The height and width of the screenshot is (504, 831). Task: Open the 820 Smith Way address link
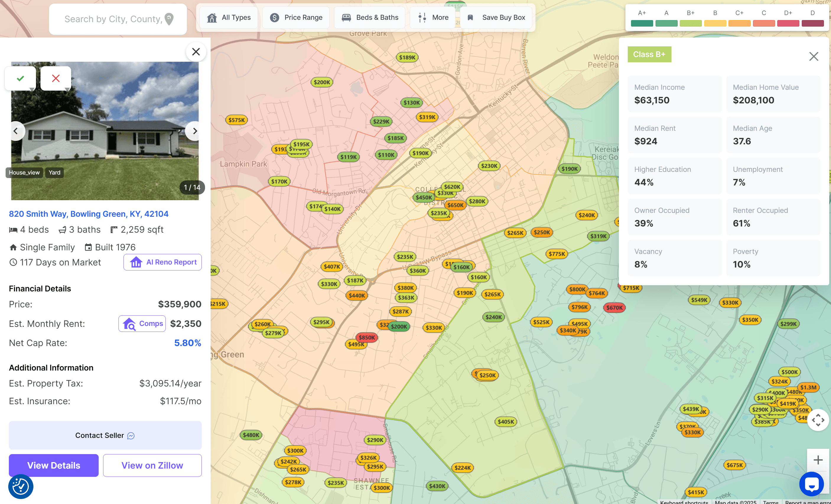click(x=88, y=214)
